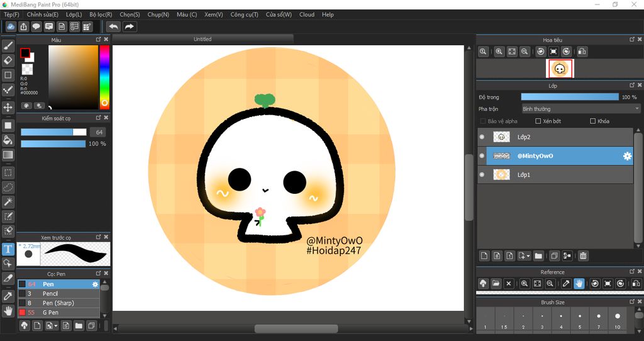Select the Lớp2 layer row
Image resolution: width=644 pixels, height=341 pixels.
556,137
